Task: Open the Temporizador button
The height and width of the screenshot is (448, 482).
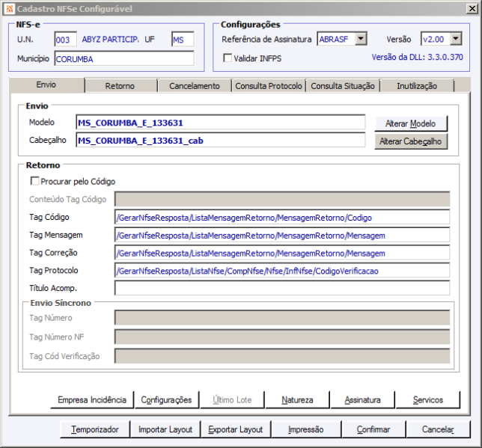Action: coord(95,429)
